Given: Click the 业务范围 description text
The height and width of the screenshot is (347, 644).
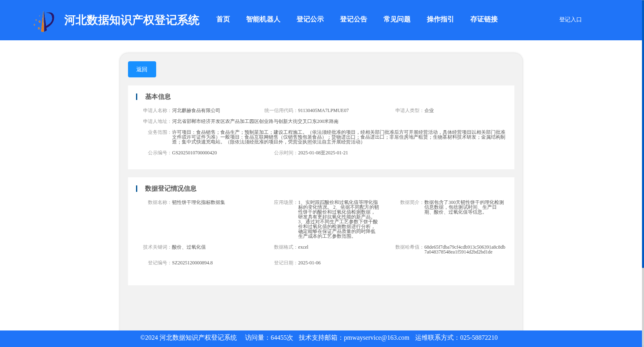Looking at the screenshot, I should click(x=339, y=137).
